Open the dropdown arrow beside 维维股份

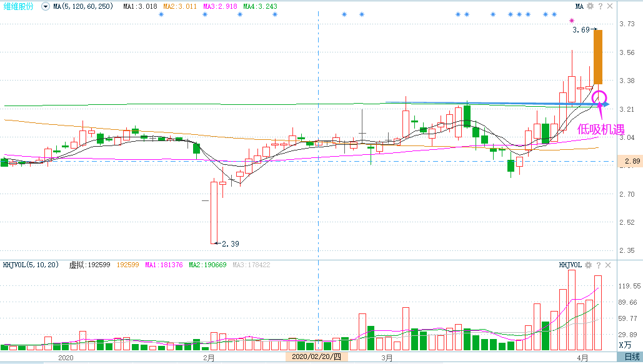pos(46,7)
